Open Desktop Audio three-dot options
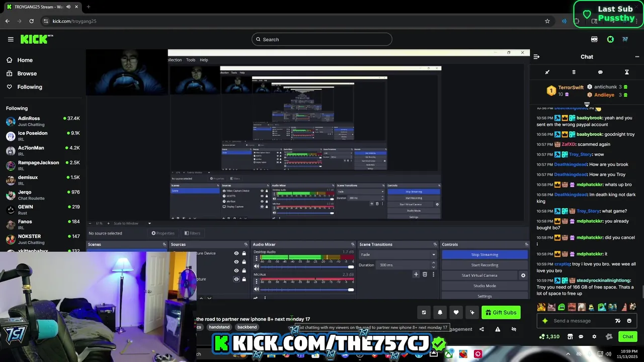644x362 pixels. coord(256,258)
